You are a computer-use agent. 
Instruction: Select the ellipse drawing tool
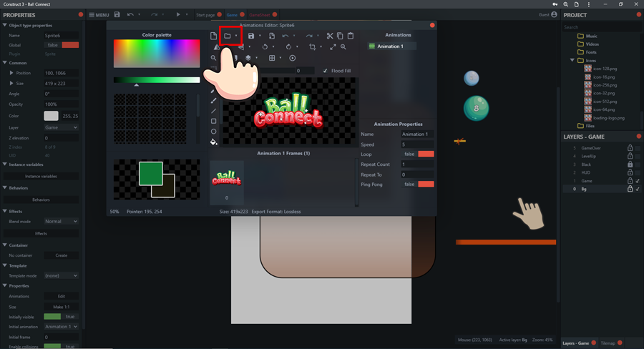pyautogui.click(x=213, y=132)
